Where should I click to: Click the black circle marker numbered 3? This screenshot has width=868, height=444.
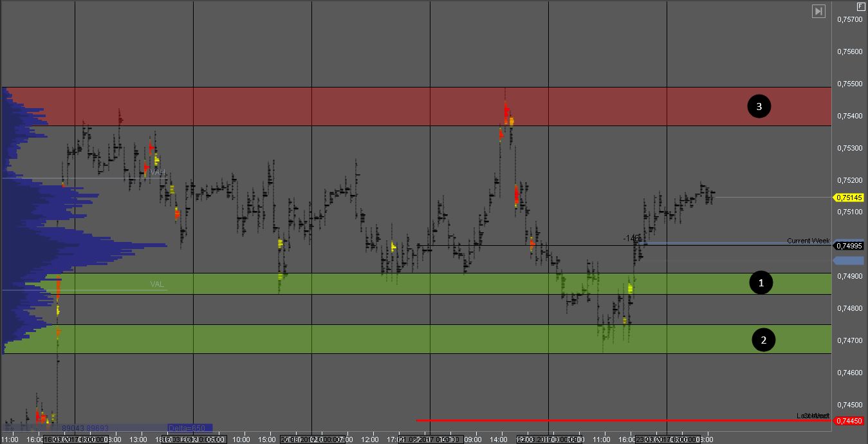click(x=759, y=106)
